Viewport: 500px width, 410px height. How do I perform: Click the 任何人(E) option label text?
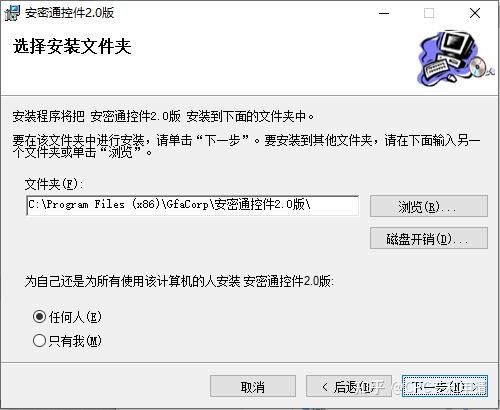click(x=75, y=316)
